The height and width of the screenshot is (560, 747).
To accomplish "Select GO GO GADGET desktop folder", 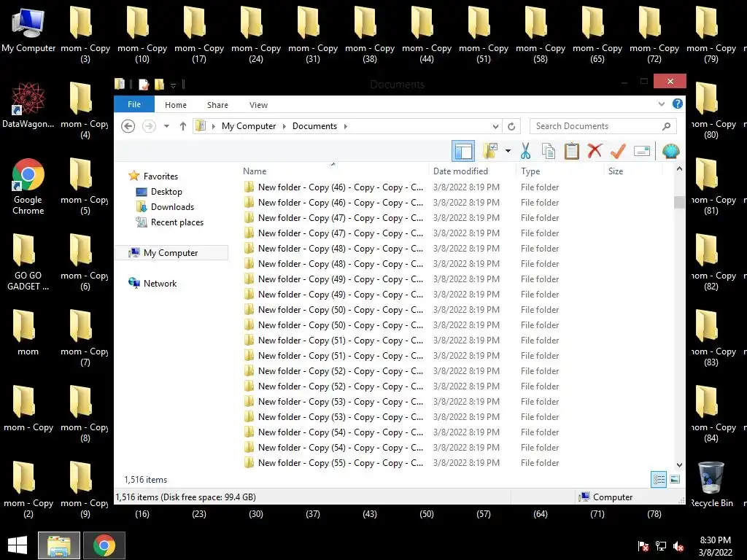I will [28, 262].
